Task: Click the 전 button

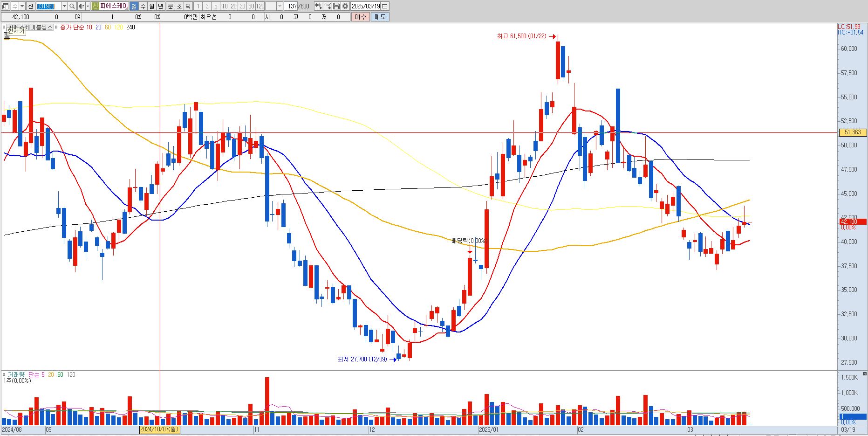Action: [30, 6]
